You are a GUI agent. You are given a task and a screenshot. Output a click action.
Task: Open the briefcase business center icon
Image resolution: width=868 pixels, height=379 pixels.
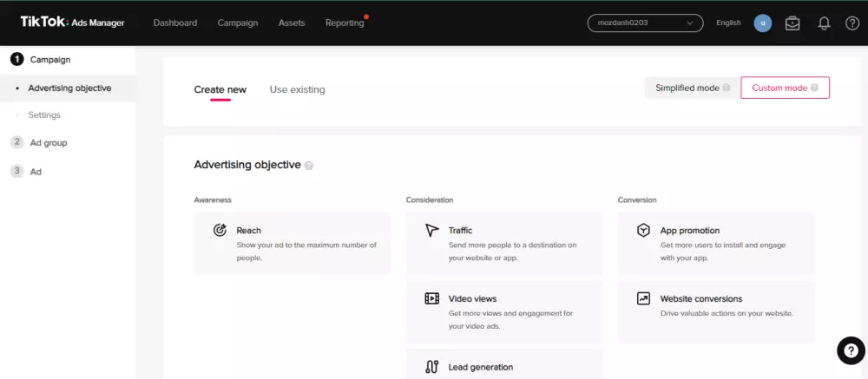(792, 23)
